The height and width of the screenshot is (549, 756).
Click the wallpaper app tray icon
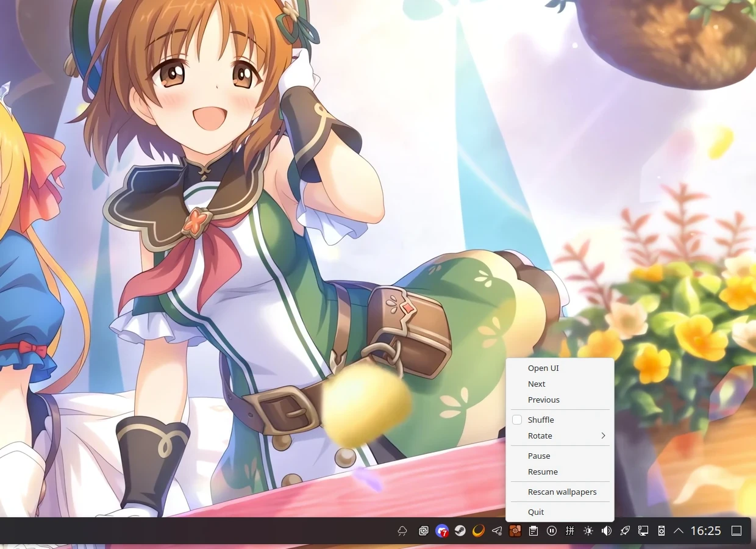point(515,531)
